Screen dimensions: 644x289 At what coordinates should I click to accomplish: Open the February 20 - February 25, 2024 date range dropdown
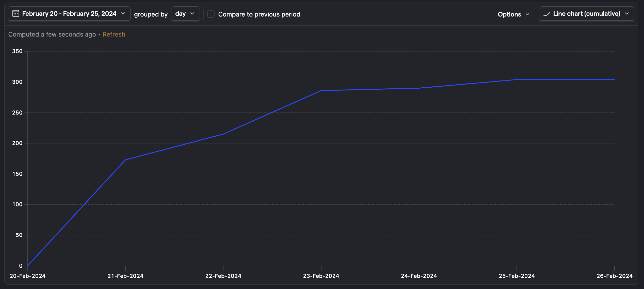pyautogui.click(x=69, y=14)
